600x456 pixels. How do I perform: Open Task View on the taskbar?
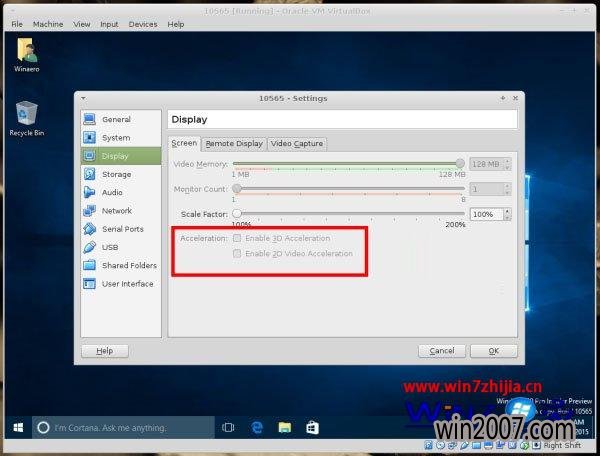[228, 427]
